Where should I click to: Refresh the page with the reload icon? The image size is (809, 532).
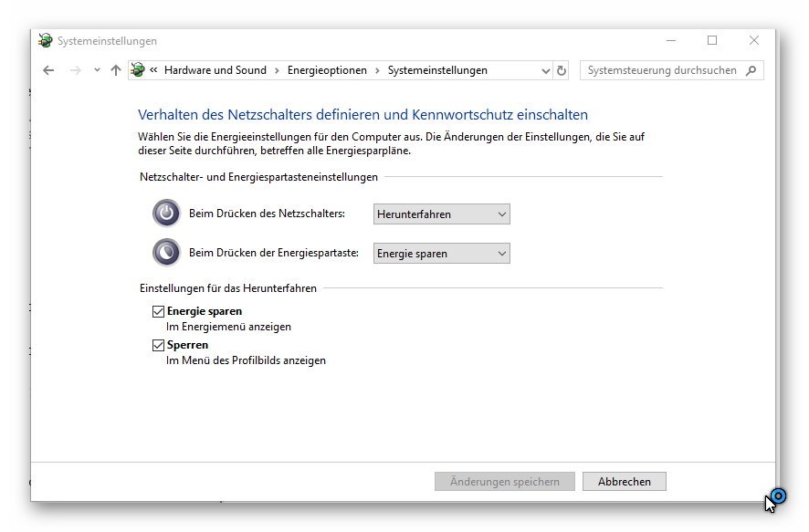tap(562, 70)
